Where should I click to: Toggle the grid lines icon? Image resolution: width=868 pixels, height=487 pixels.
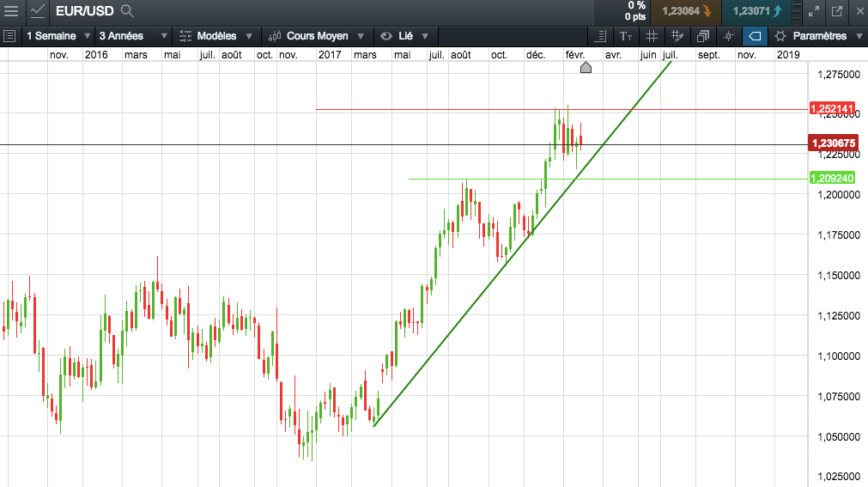[x=652, y=36]
